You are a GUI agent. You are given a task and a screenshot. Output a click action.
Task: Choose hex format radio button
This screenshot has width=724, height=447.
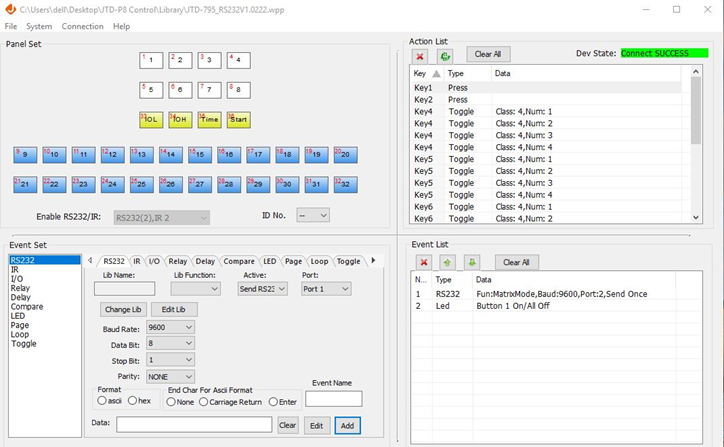click(x=132, y=401)
